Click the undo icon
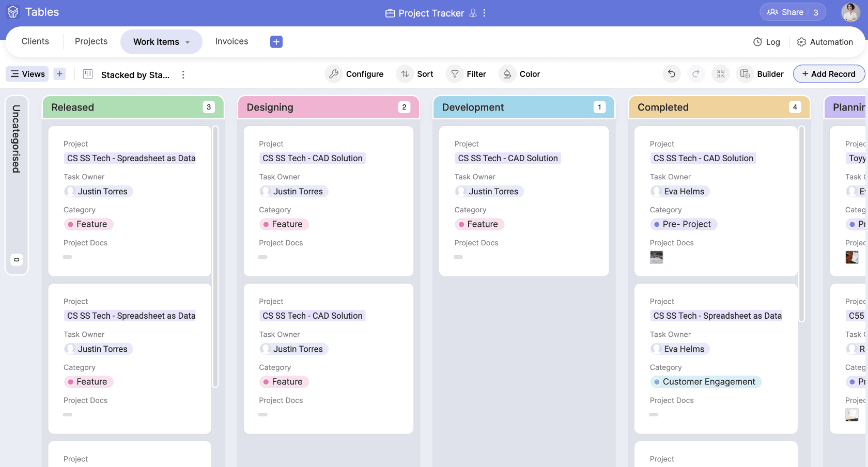868x467 pixels. 671,74
